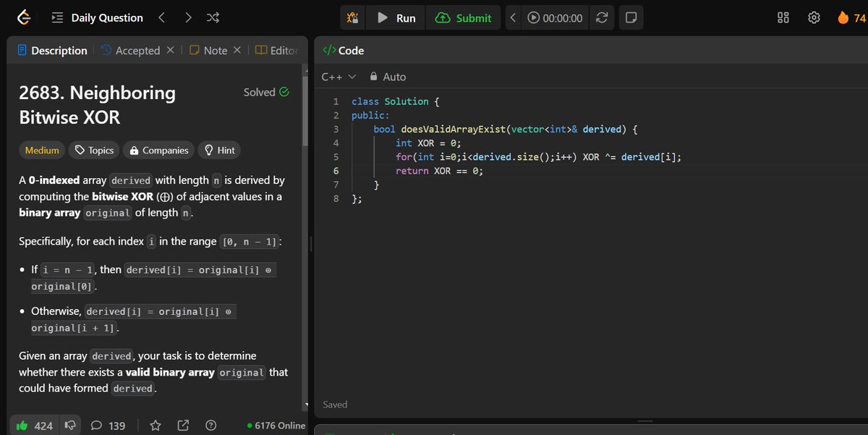Image resolution: width=868 pixels, height=435 pixels.
Task: Click the green Submit button
Action: click(x=464, y=17)
